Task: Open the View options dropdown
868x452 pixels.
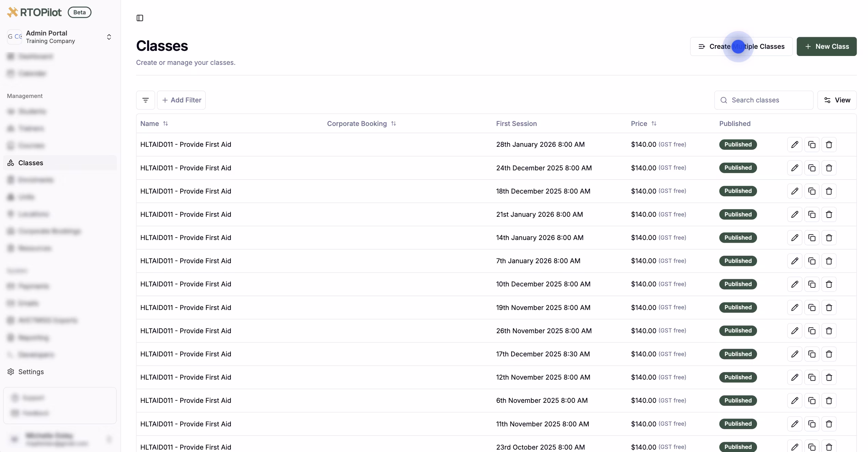Action: pos(837,100)
